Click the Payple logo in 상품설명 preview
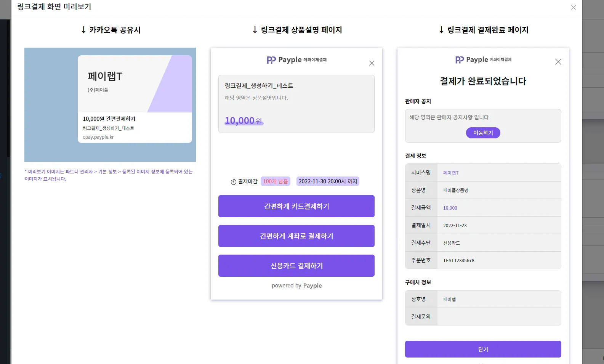The width and height of the screenshot is (604, 364). pos(296,60)
